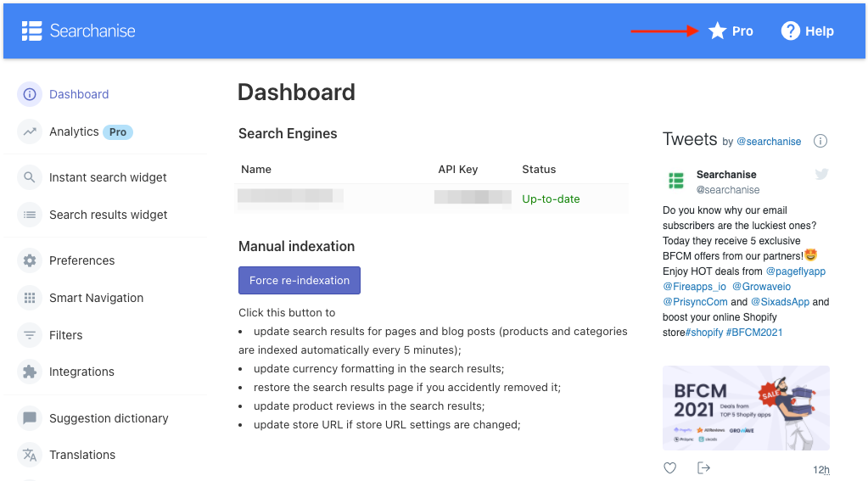Click the API Key column header

pos(458,170)
